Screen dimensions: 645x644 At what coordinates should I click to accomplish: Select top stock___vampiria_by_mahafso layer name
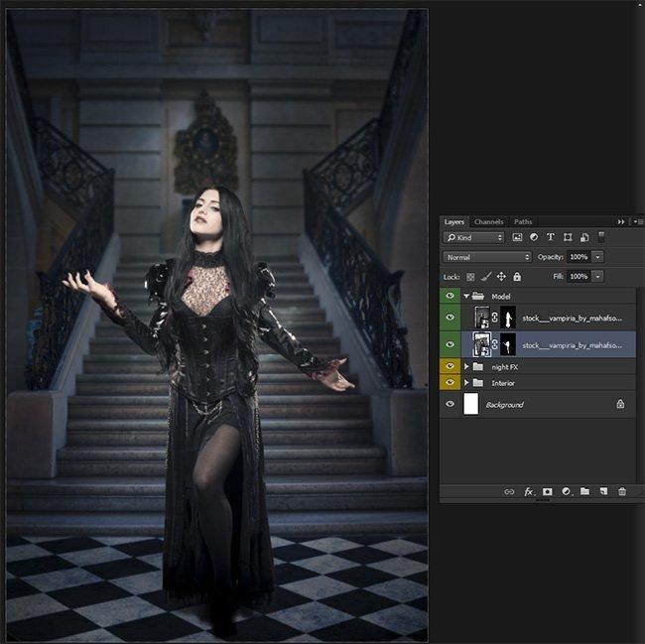(x=572, y=318)
